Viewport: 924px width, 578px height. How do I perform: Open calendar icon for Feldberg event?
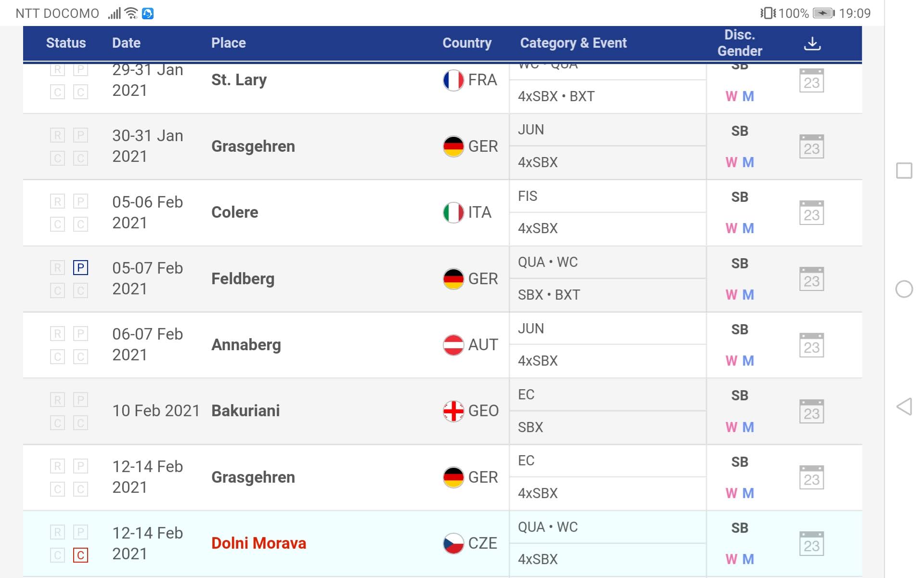[x=811, y=279]
